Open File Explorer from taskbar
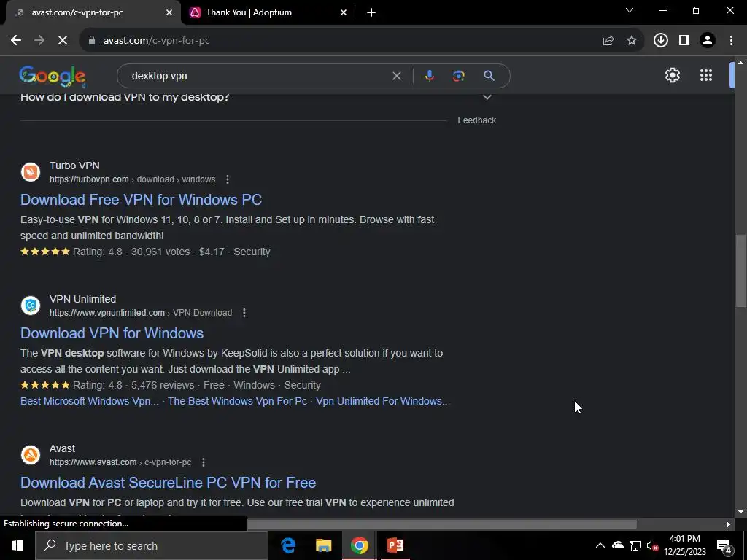747x560 pixels. coord(323,545)
